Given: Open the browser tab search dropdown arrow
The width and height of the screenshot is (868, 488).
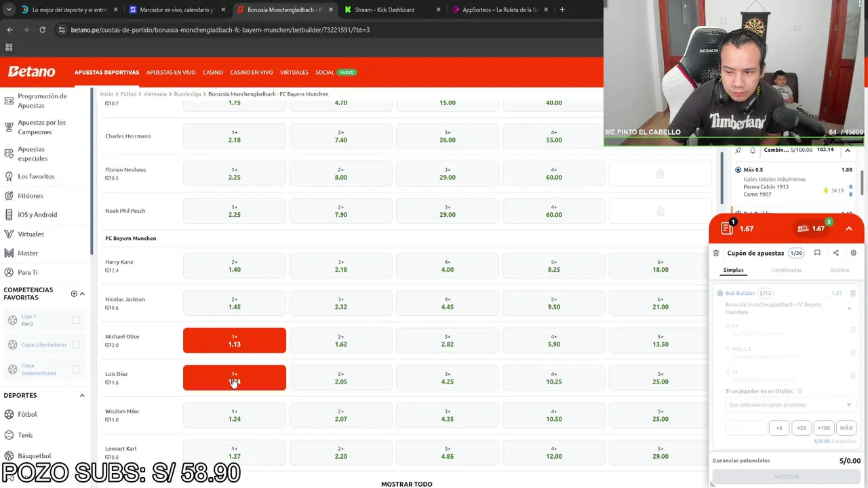Looking at the screenshot, I should 9,9.
